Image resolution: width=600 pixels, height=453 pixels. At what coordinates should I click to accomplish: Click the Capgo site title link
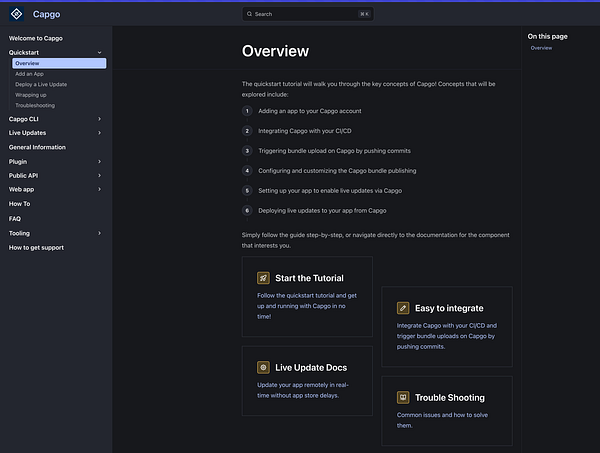tap(46, 14)
